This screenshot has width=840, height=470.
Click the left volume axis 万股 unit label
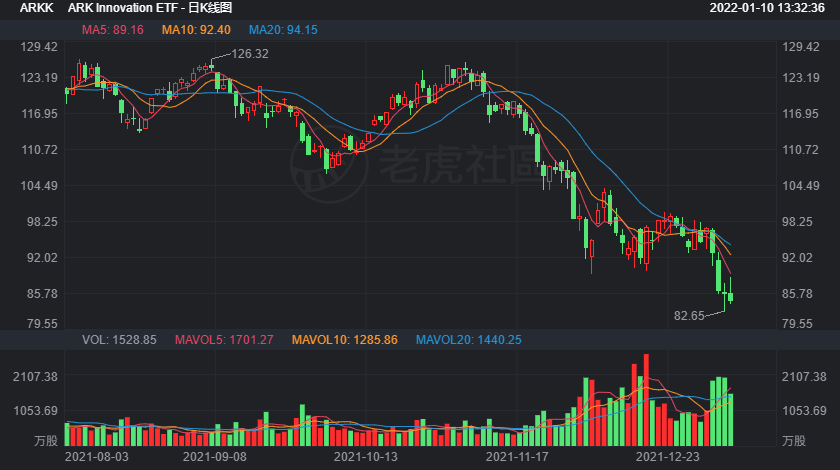[x=46, y=441]
